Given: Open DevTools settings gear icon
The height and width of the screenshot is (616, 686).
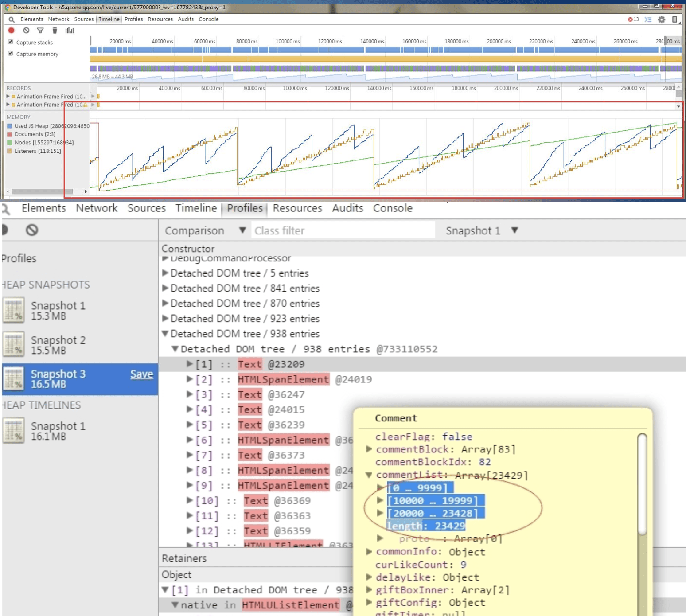Looking at the screenshot, I should tap(661, 19).
